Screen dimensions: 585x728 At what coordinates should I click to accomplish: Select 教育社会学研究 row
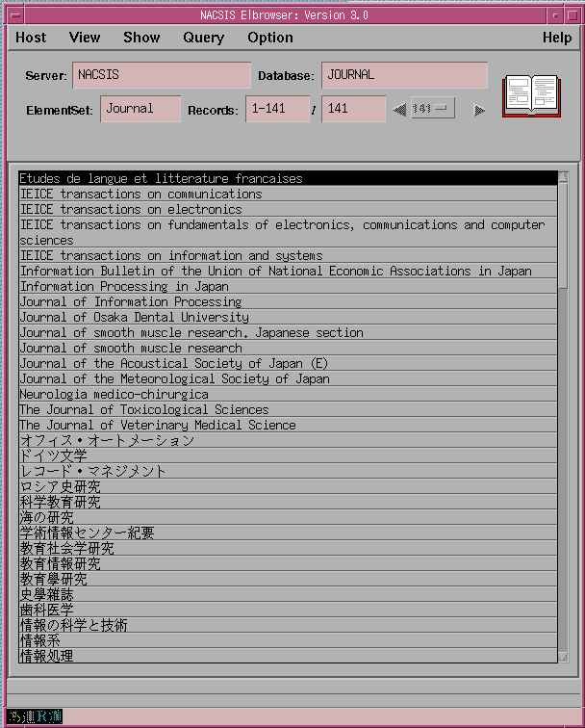tap(288, 548)
